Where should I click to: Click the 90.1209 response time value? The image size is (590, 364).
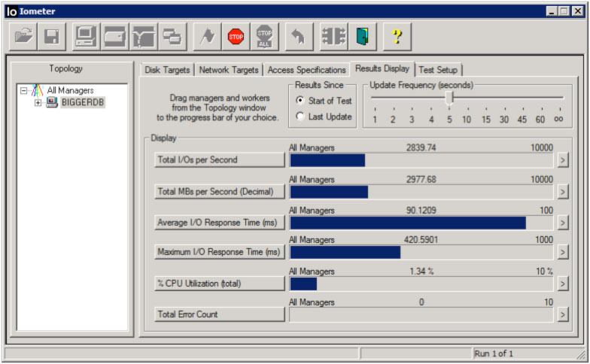click(x=421, y=211)
